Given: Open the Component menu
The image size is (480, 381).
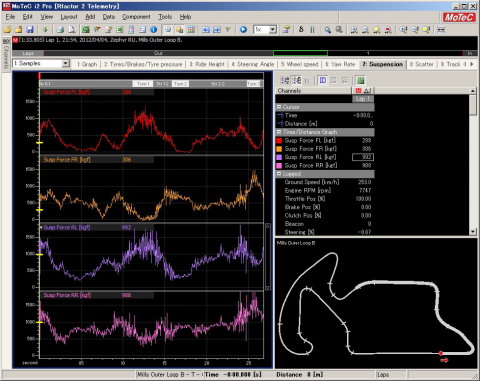Looking at the screenshot, I should (x=136, y=17).
